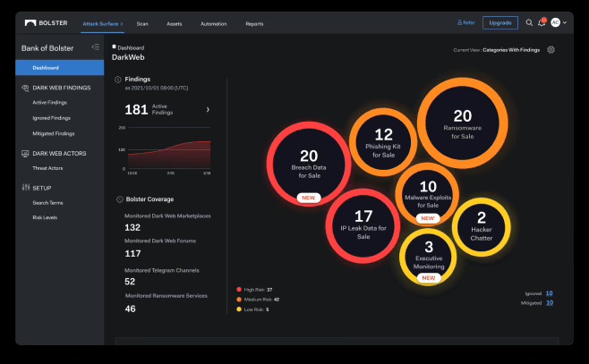Click the user avatar icon
The height and width of the screenshot is (364, 589).
coord(555,22)
